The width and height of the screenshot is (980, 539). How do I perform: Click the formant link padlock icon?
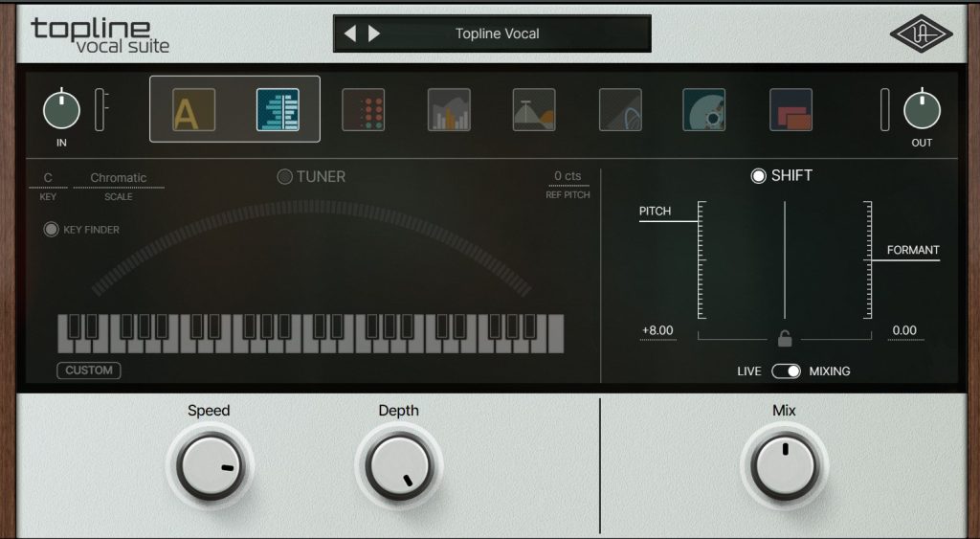[x=785, y=339]
